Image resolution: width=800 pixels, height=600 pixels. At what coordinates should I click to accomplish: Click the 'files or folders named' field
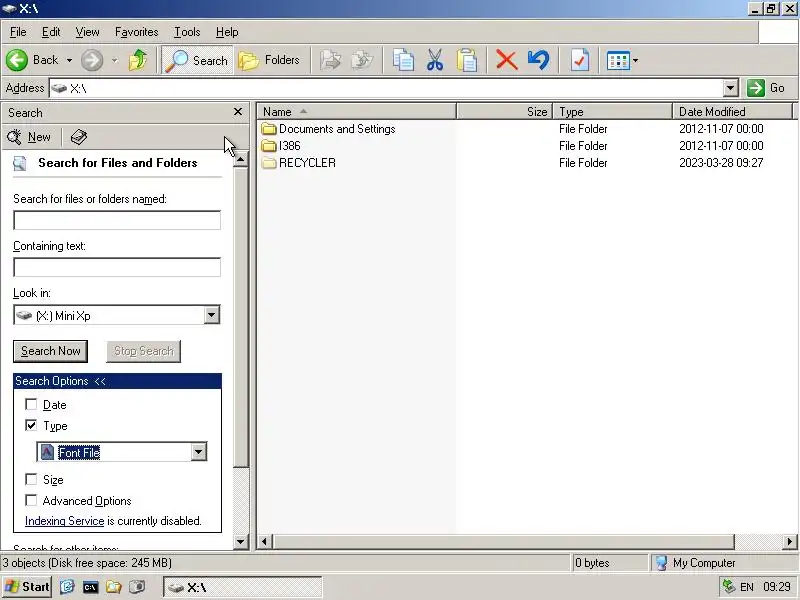pos(117,220)
